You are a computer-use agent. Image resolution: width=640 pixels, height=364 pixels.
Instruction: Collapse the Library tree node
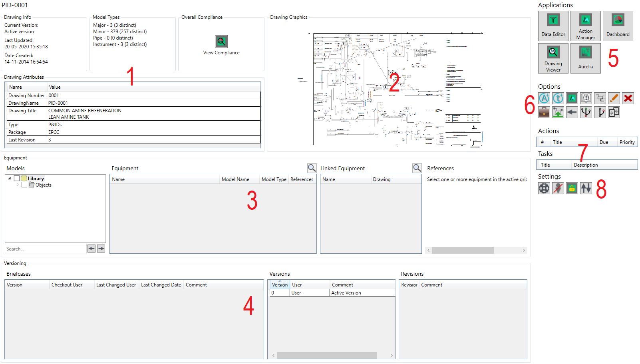pos(10,179)
